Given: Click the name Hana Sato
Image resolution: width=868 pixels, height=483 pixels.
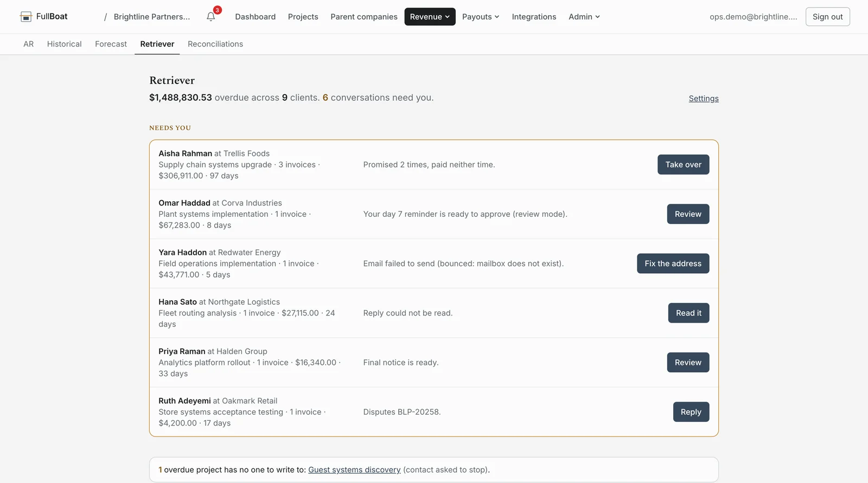Looking at the screenshot, I should coord(177,302).
